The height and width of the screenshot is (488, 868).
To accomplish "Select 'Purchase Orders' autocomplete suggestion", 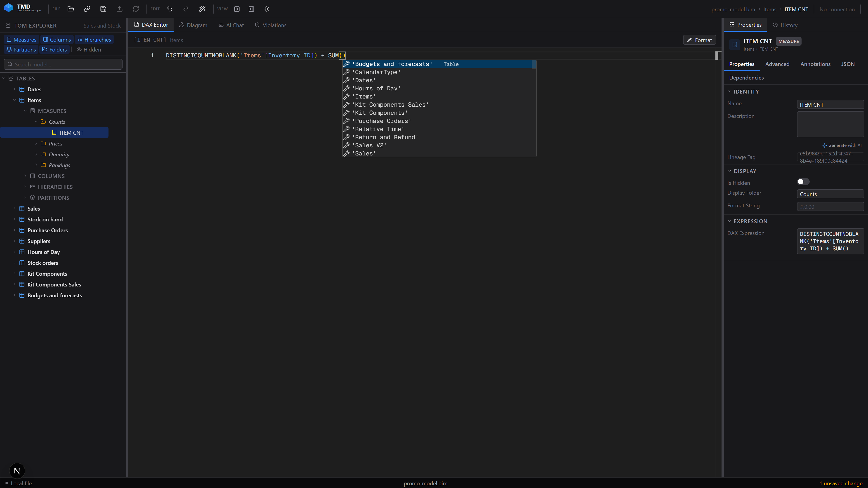I will [439, 121].
